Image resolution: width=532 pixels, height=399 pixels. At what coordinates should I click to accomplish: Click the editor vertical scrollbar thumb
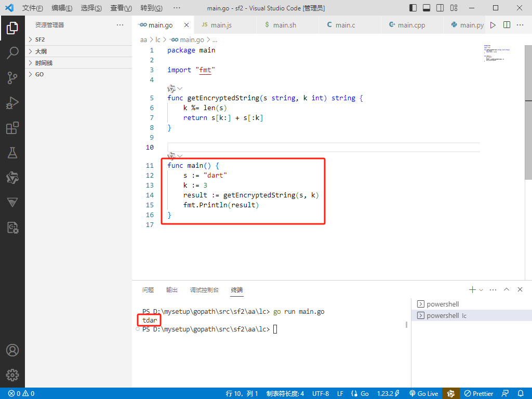pos(528,112)
